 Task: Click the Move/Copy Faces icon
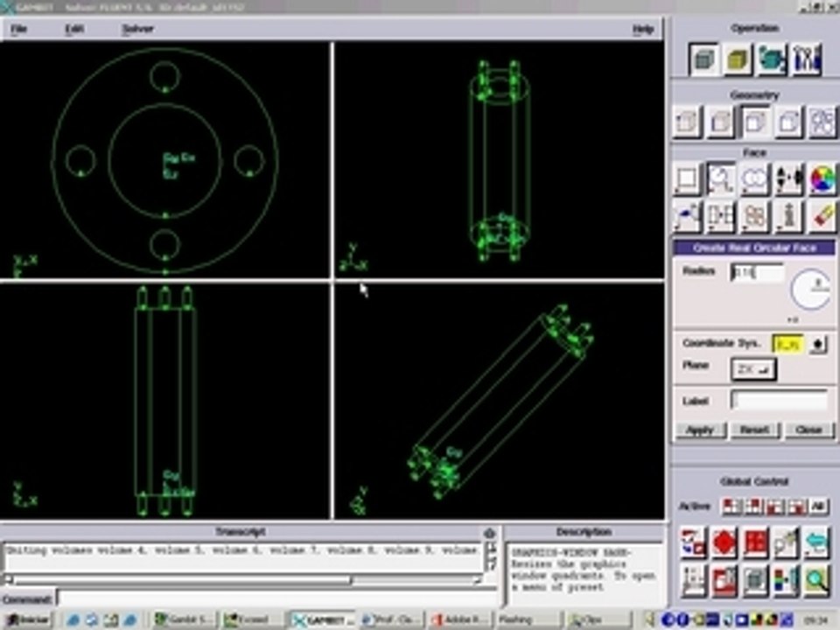tap(688, 217)
